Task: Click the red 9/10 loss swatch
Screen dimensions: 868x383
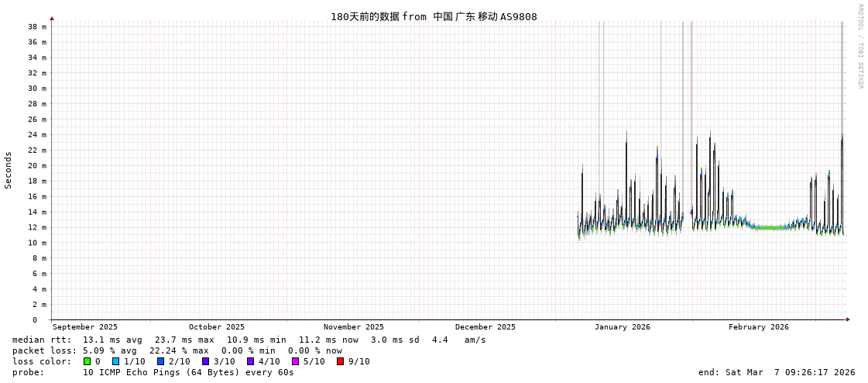Action: pyautogui.click(x=341, y=361)
